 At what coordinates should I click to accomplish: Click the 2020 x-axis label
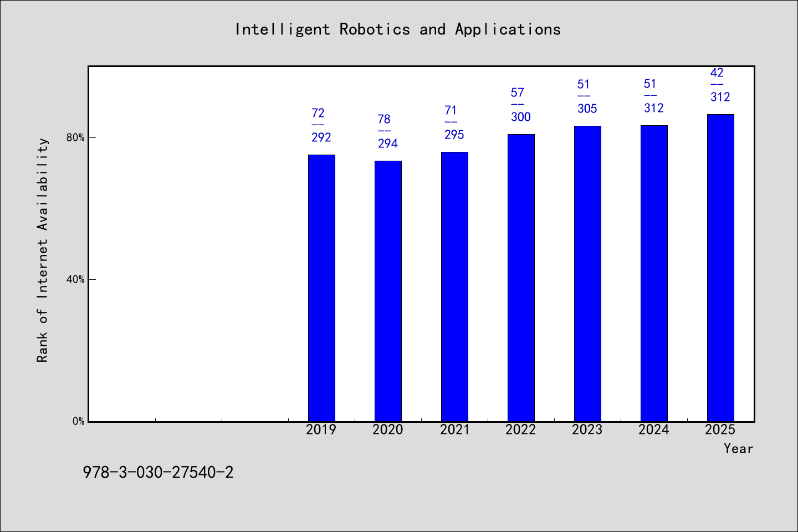pyautogui.click(x=388, y=429)
